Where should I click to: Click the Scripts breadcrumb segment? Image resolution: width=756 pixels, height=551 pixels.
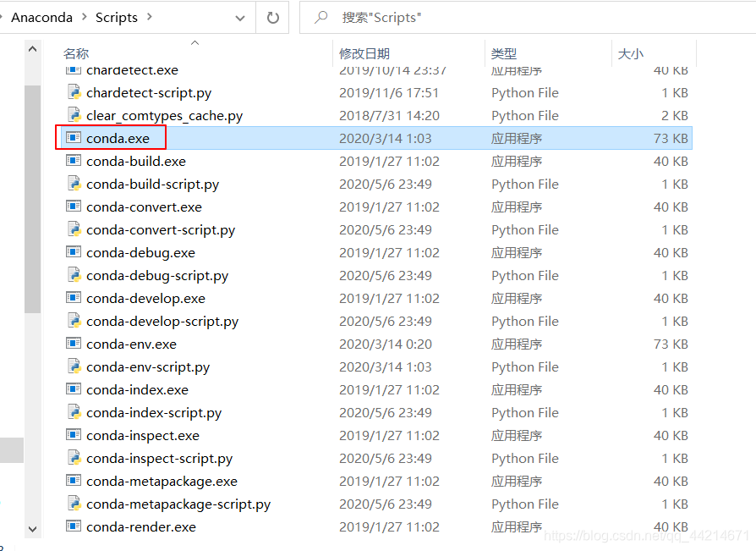116,18
